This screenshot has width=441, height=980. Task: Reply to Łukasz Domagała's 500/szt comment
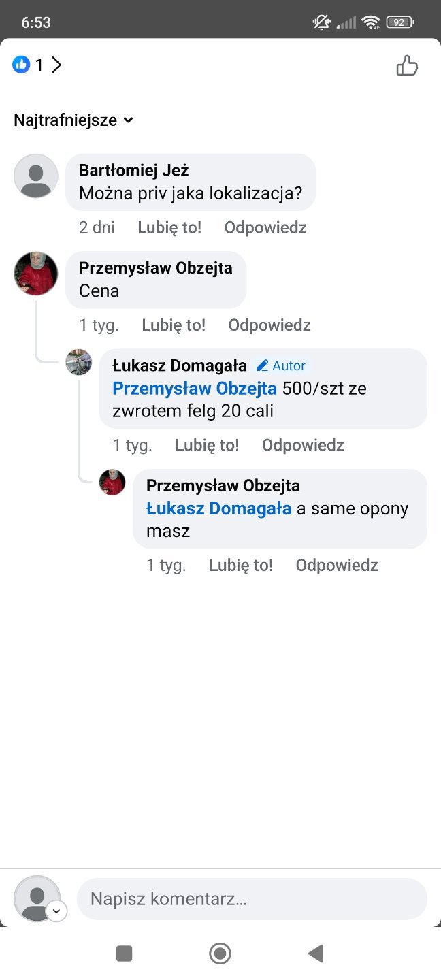tap(303, 445)
